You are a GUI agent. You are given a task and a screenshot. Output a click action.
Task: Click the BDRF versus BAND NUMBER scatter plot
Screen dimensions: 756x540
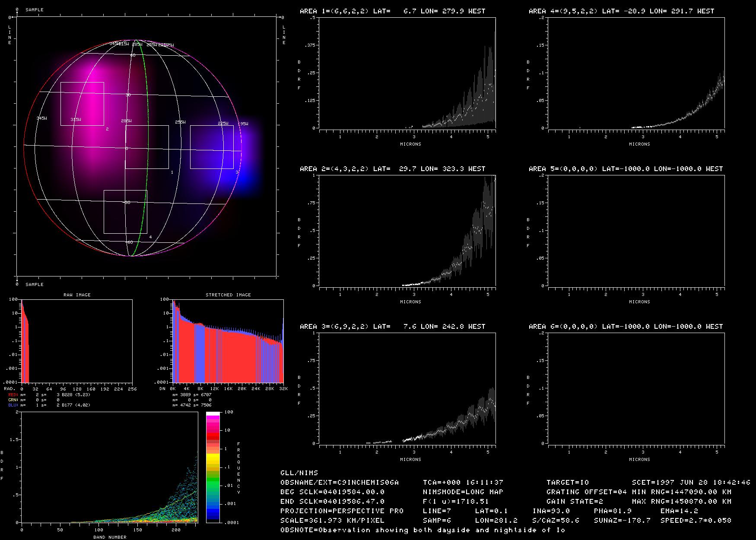click(x=110, y=467)
